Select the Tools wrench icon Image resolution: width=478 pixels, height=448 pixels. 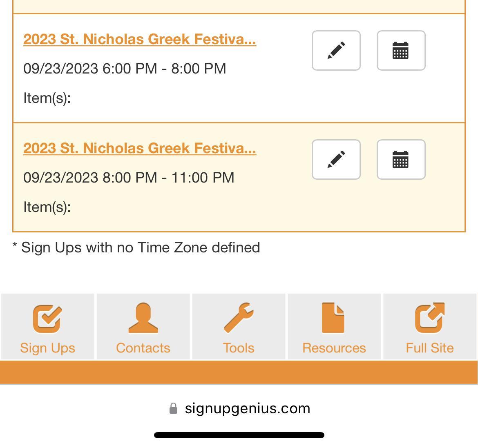[x=239, y=318]
